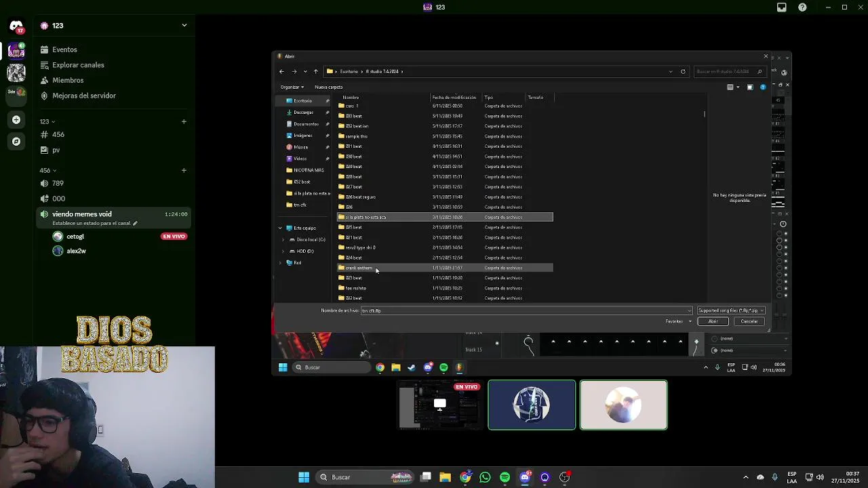Open view options dropdown in Abrir dialog
Image resolution: width=868 pixels, height=488 pixels.
click(x=738, y=87)
